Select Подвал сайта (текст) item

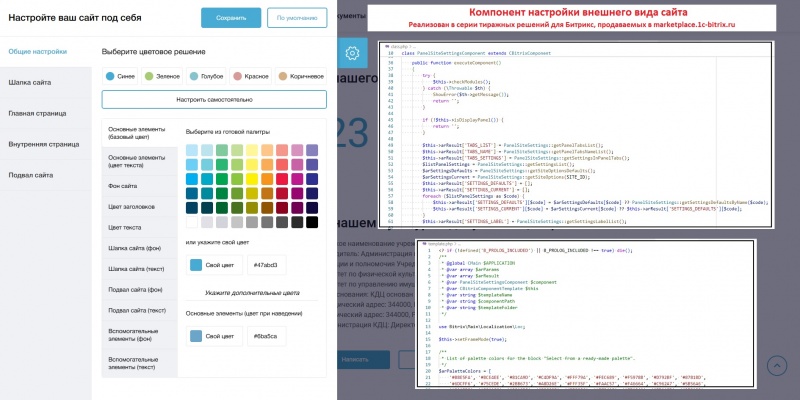tap(140, 310)
